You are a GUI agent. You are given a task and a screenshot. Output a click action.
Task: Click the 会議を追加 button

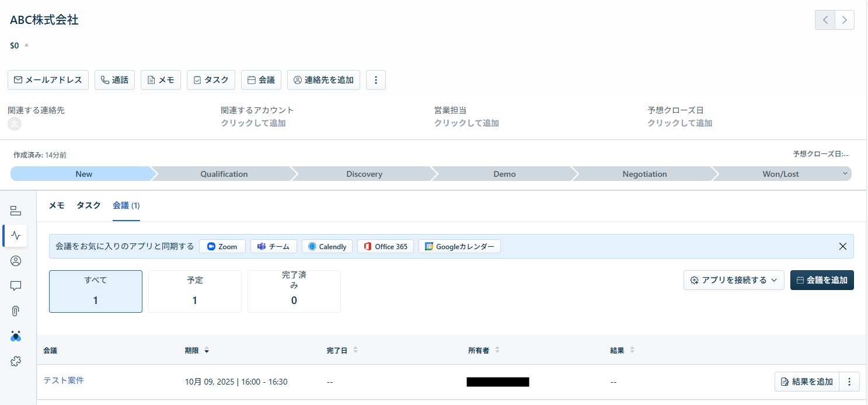(821, 280)
